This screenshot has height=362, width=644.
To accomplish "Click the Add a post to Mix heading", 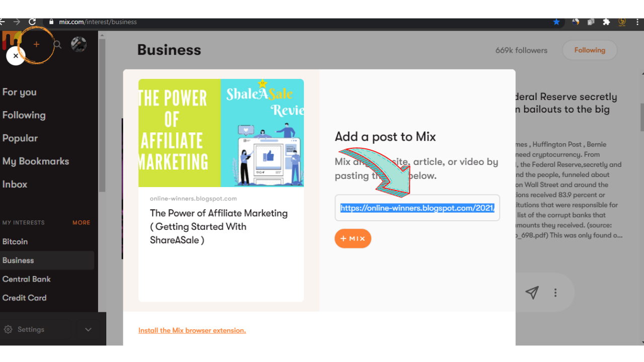I will pos(385,137).
